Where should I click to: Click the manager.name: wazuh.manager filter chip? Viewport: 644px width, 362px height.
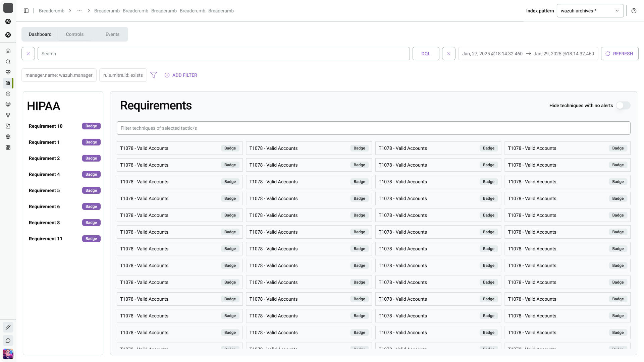point(59,75)
